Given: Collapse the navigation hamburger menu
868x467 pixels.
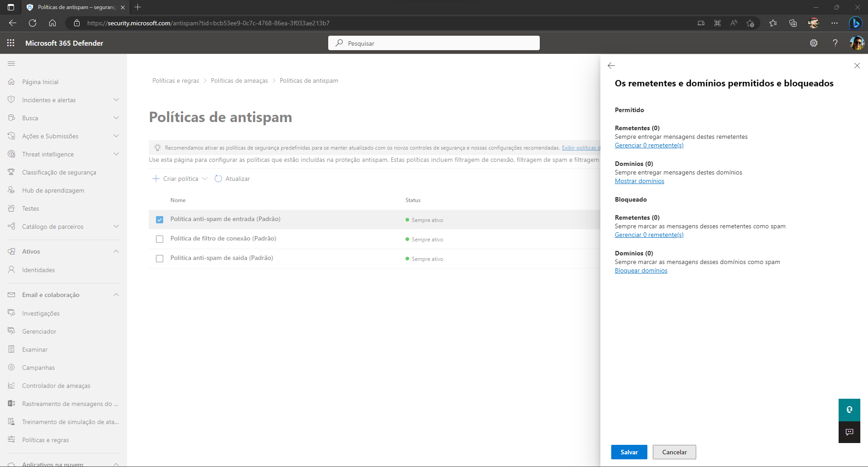Looking at the screenshot, I should 11,64.
